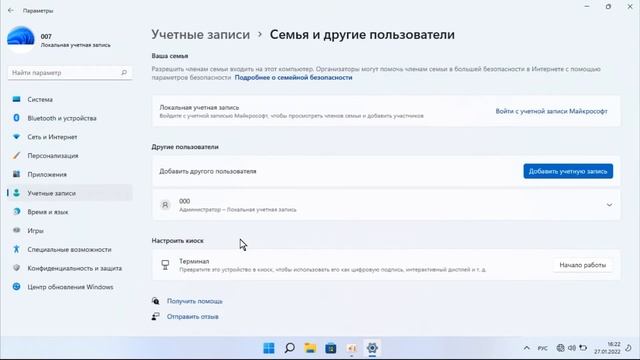Click the Время и язык globe icon
Viewport: 640px width, 360px height.
pos(16,211)
